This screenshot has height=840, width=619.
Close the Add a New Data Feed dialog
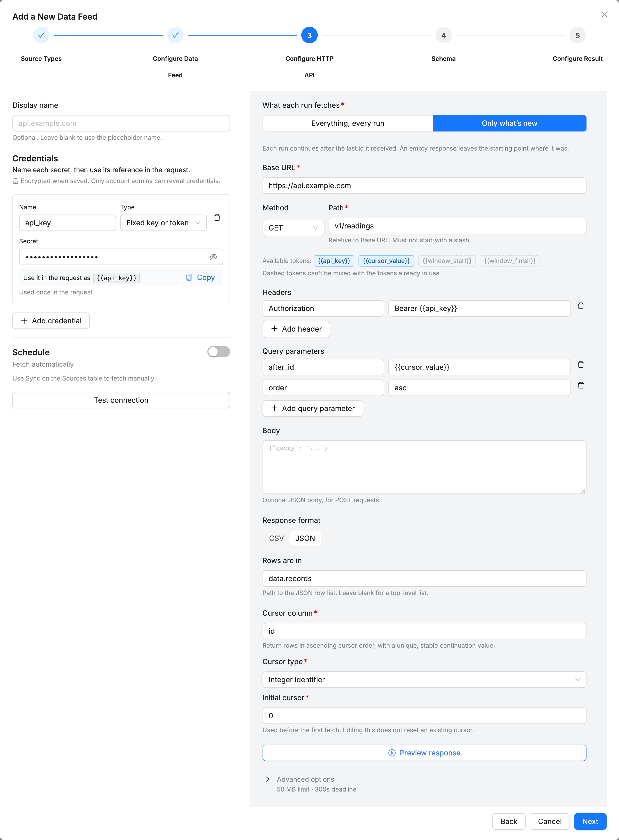(x=604, y=15)
